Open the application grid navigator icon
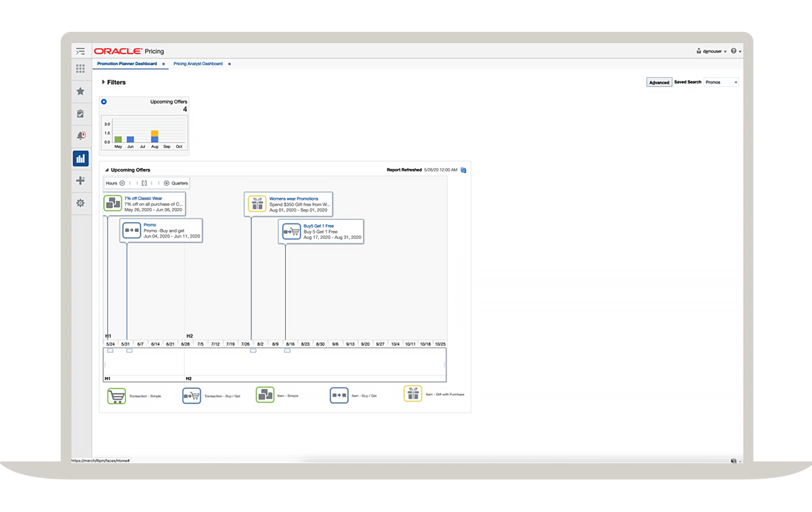The image size is (812, 512). (81, 69)
